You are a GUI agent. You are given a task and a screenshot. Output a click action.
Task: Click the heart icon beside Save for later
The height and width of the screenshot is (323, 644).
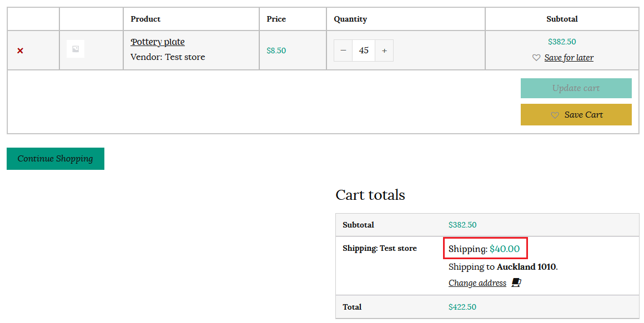click(536, 58)
